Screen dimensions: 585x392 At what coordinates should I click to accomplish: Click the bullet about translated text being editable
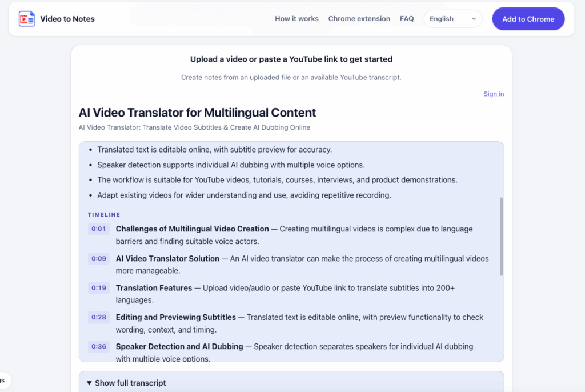[x=215, y=150]
